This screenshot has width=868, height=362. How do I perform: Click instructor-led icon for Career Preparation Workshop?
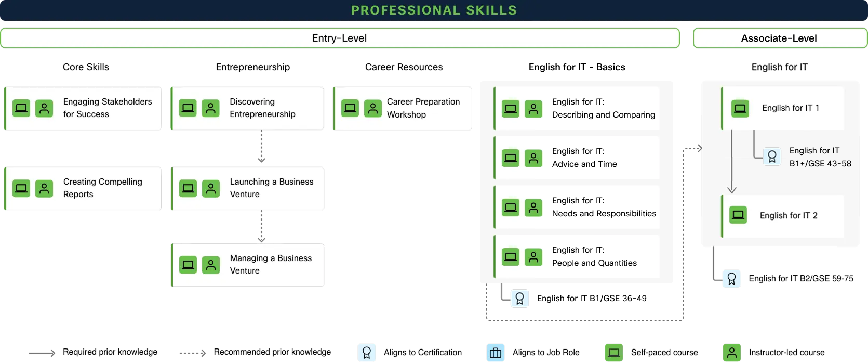pyautogui.click(x=373, y=108)
